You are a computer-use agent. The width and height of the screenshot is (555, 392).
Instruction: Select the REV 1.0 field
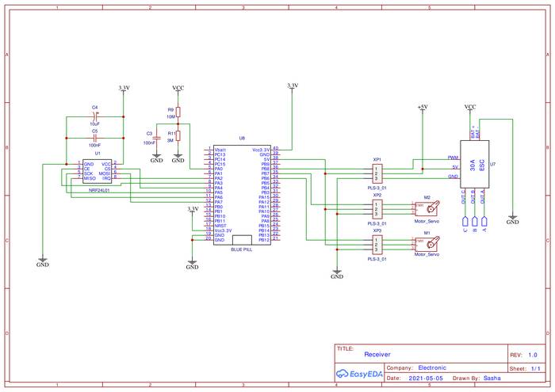click(526, 356)
